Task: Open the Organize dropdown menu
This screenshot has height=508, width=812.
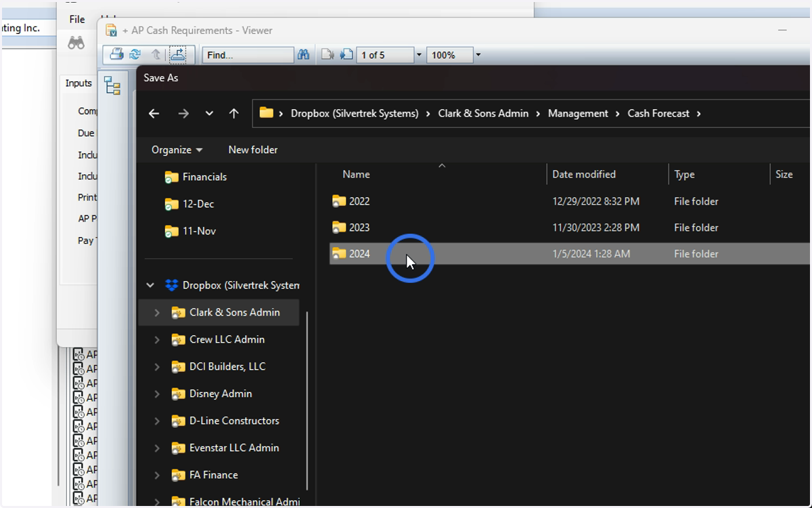Action: coord(177,150)
